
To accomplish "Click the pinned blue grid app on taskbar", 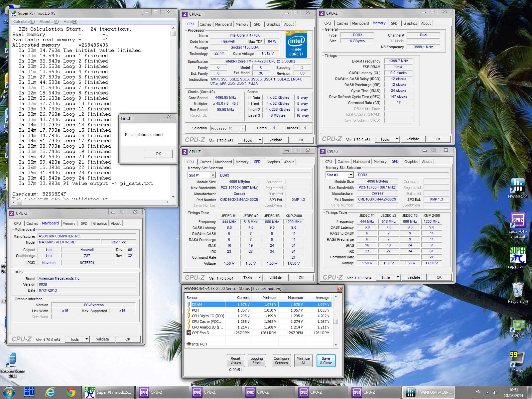I will point(29,392).
